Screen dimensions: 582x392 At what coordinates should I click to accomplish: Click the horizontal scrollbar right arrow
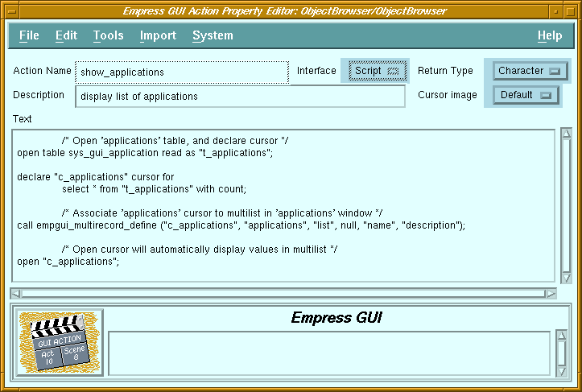point(551,294)
